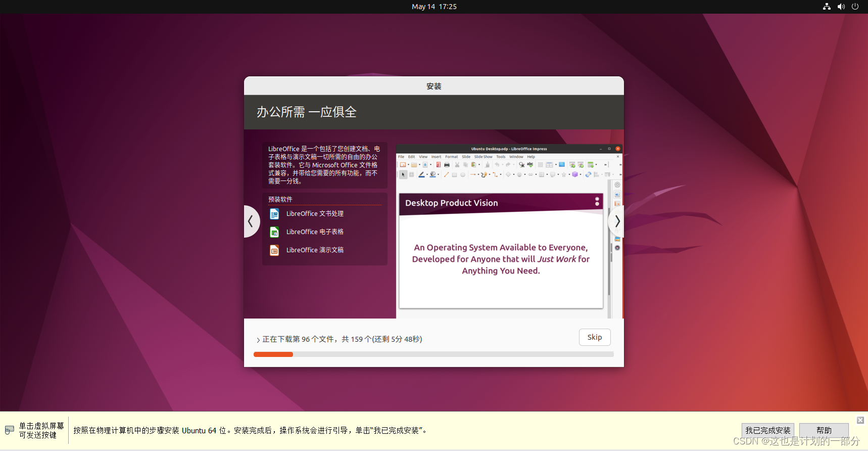Click the 我已完成安装 button
This screenshot has height=451, width=868.
point(768,430)
